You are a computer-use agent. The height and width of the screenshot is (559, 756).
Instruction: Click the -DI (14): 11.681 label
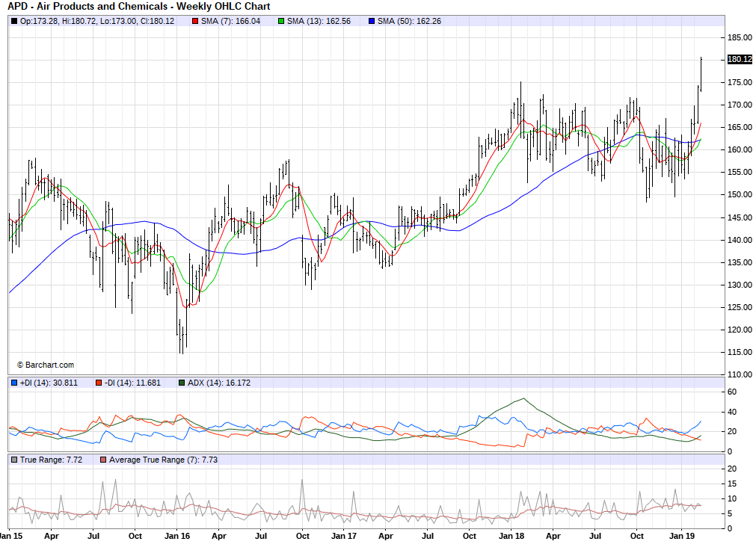pyautogui.click(x=132, y=383)
